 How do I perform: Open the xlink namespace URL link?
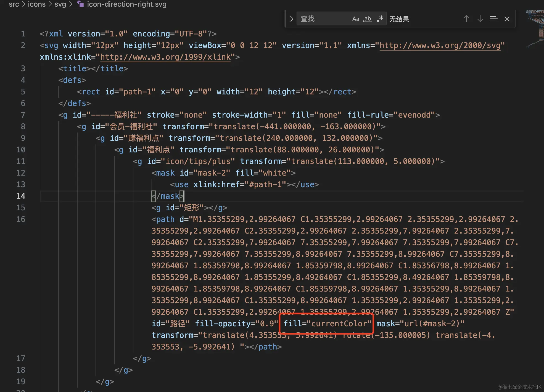(165, 57)
